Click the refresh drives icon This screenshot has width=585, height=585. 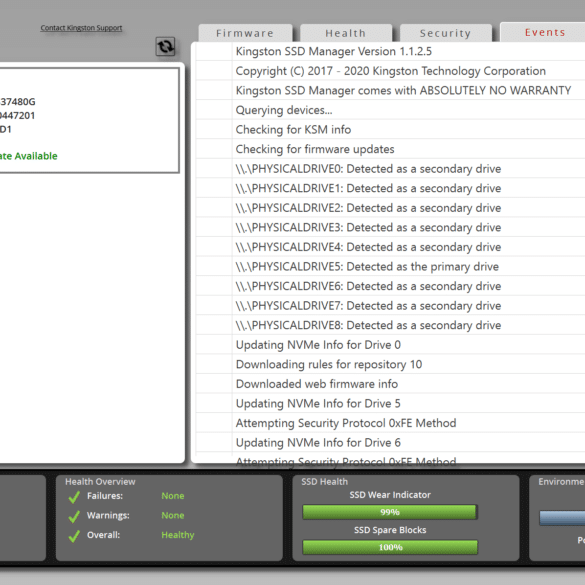[165, 47]
